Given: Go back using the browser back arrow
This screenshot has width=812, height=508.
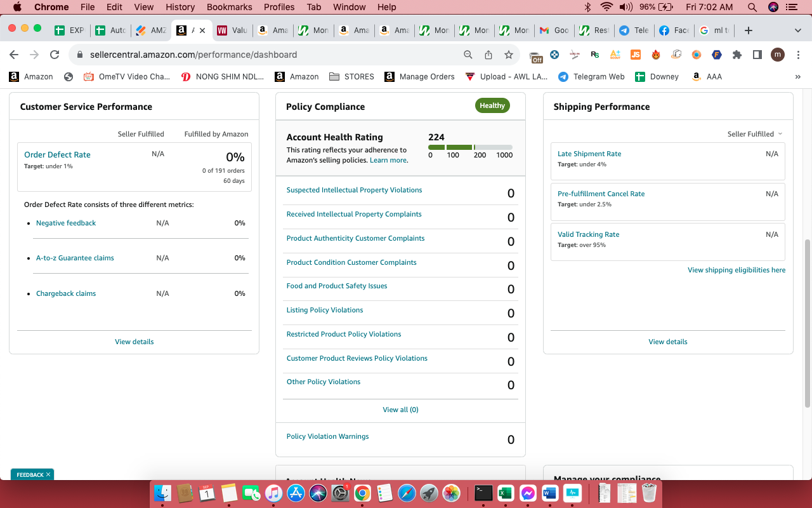Looking at the screenshot, I should point(14,55).
